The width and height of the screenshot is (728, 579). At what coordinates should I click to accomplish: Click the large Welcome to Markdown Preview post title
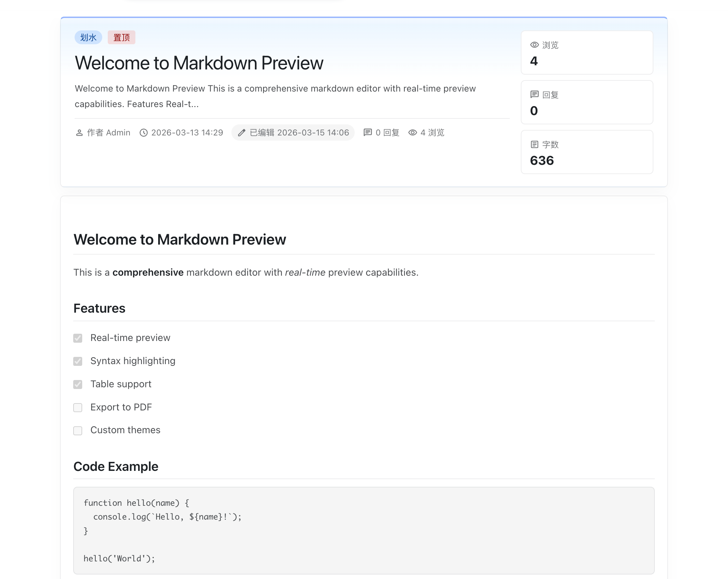pyautogui.click(x=199, y=63)
